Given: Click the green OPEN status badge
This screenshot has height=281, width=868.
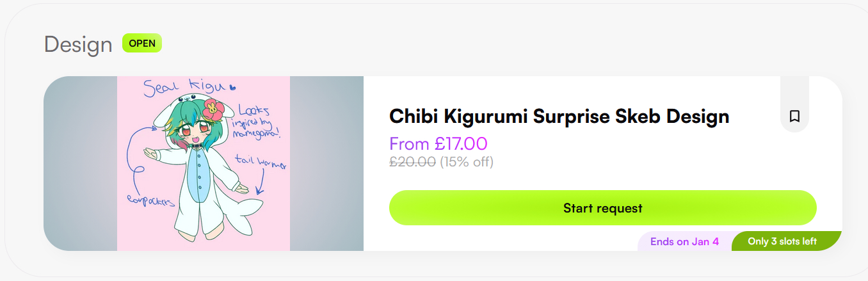Looking at the screenshot, I should click(x=142, y=44).
